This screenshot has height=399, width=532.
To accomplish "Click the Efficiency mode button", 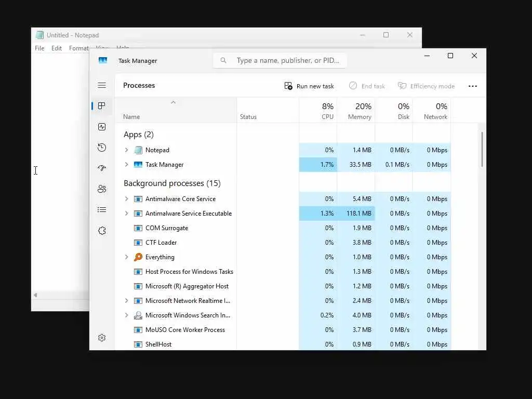I will click(x=426, y=86).
